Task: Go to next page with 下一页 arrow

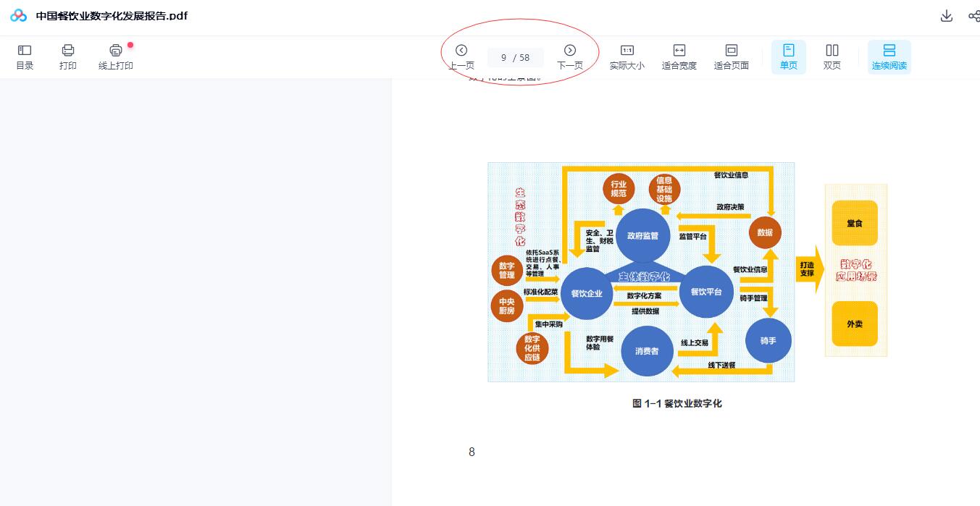Action: pos(570,57)
